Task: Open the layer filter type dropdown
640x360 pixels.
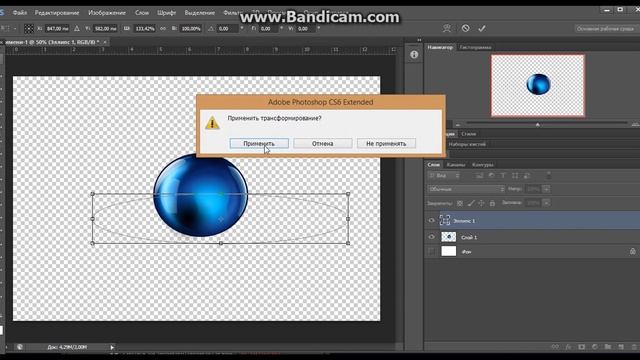Action: [x=444, y=176]
